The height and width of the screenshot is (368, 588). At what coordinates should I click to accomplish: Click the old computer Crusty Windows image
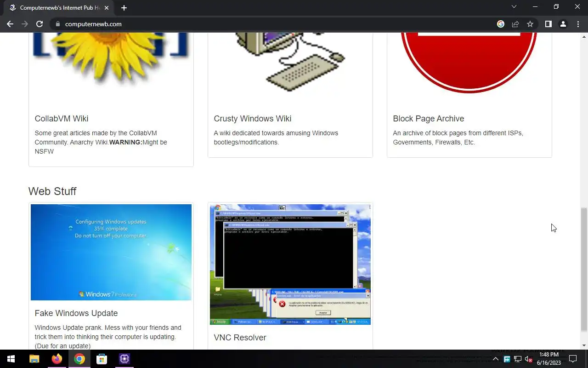point(290,62)
